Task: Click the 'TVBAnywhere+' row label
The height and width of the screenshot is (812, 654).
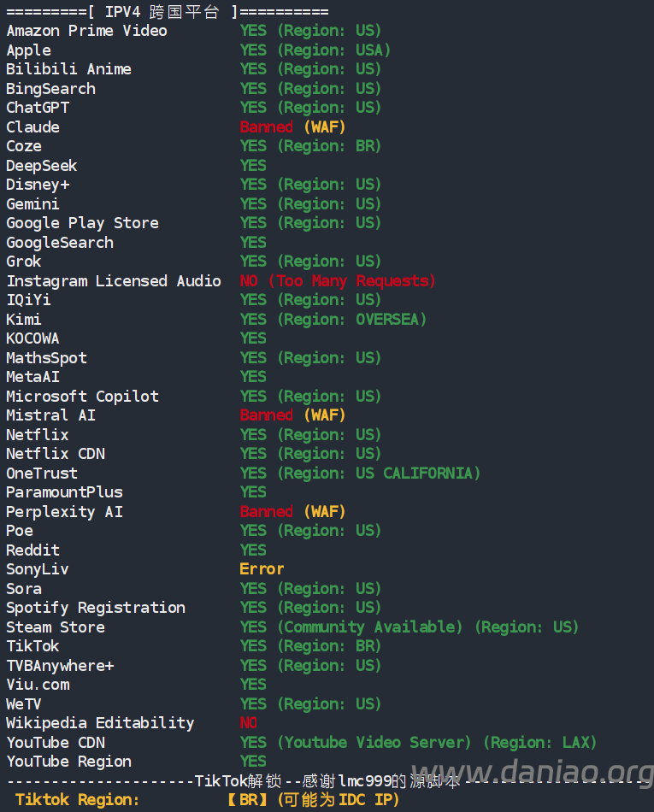Action: click(60, 666)
